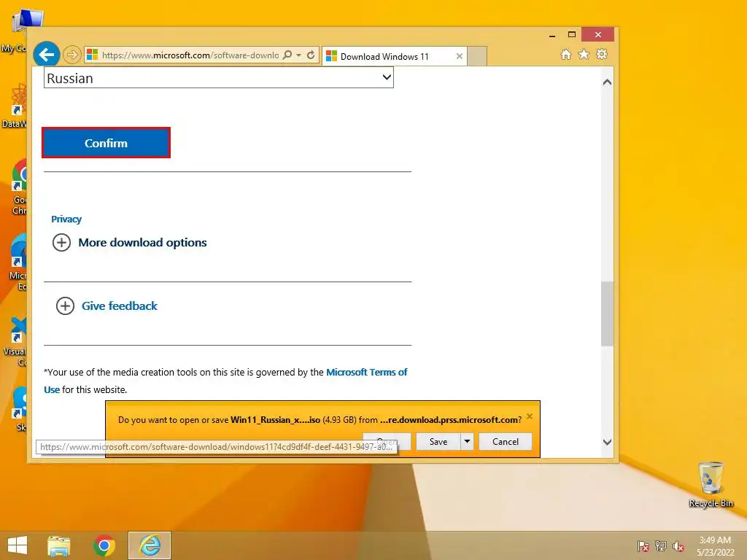This screenshot has height=560, width=747.
Task: Select the Google Chrome desktop shortcut
Action: (19, 187)
